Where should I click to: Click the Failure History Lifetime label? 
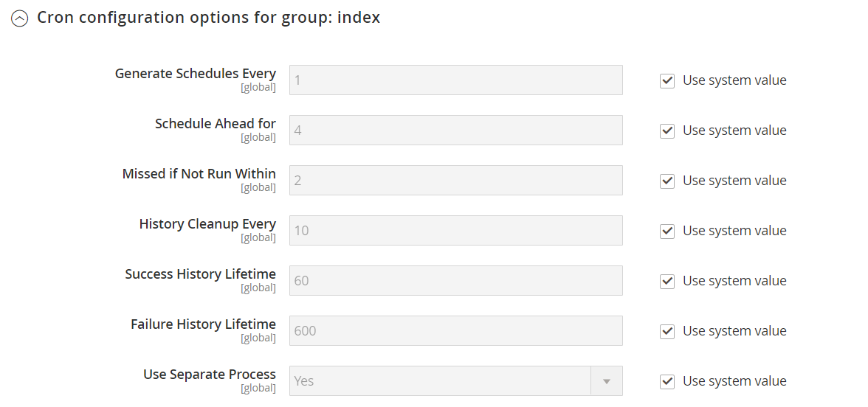coord(203,324)
